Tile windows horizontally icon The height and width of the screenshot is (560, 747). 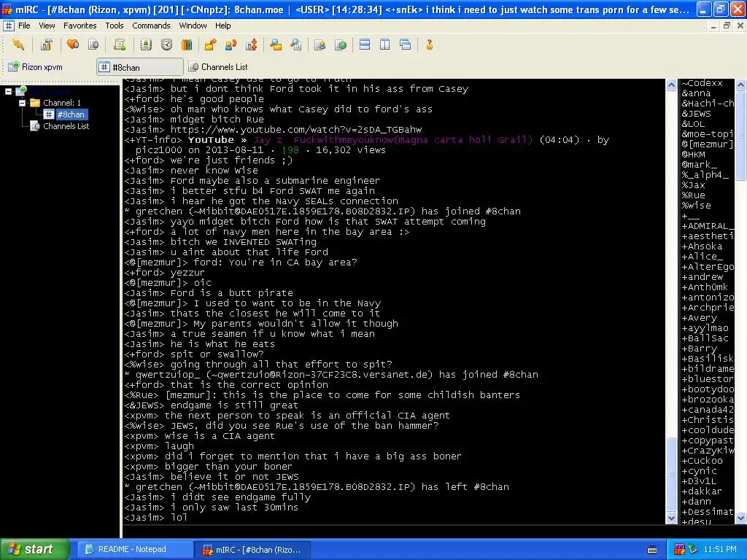(365, 44)
